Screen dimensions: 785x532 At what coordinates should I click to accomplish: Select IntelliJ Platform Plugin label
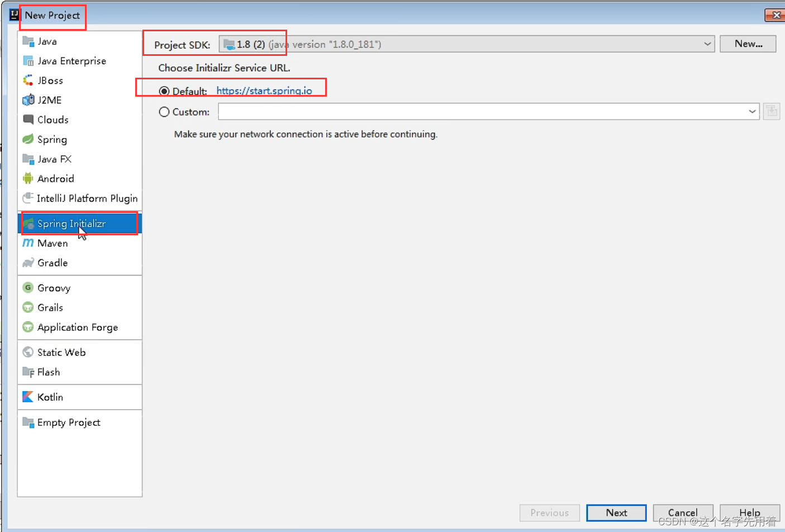point(87,198)
